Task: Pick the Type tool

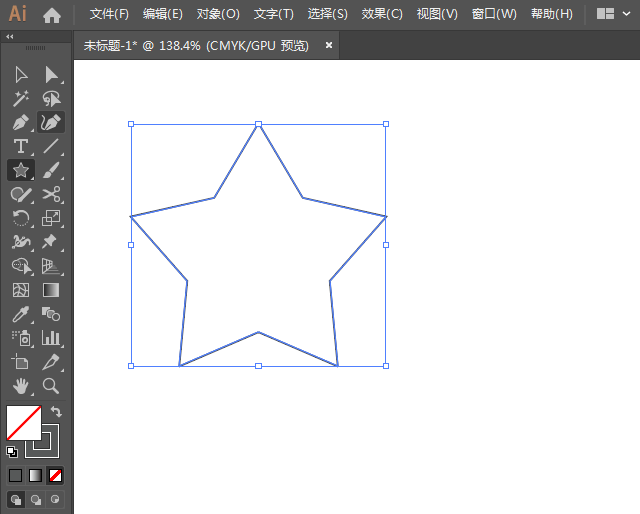Action: [21, 146]
